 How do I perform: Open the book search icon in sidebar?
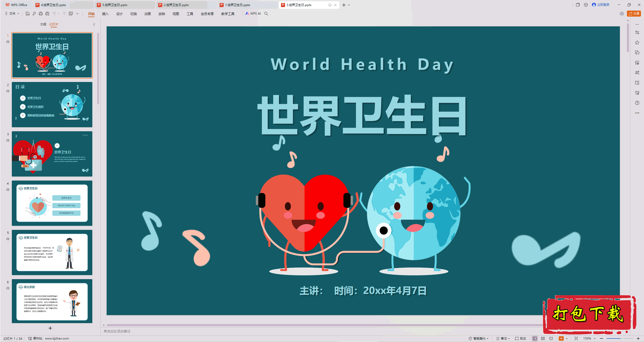[637, 83]
